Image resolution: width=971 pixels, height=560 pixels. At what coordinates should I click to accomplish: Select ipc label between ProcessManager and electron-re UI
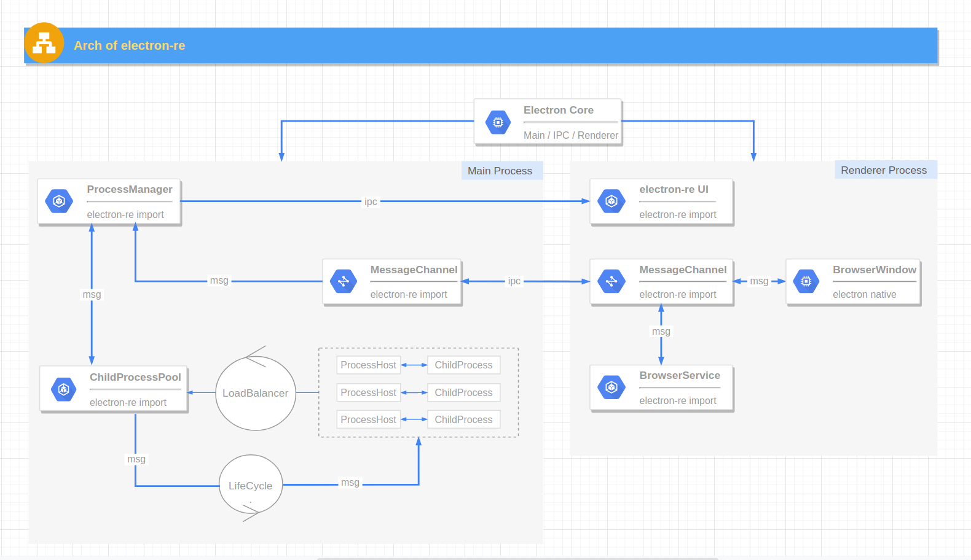371,201
